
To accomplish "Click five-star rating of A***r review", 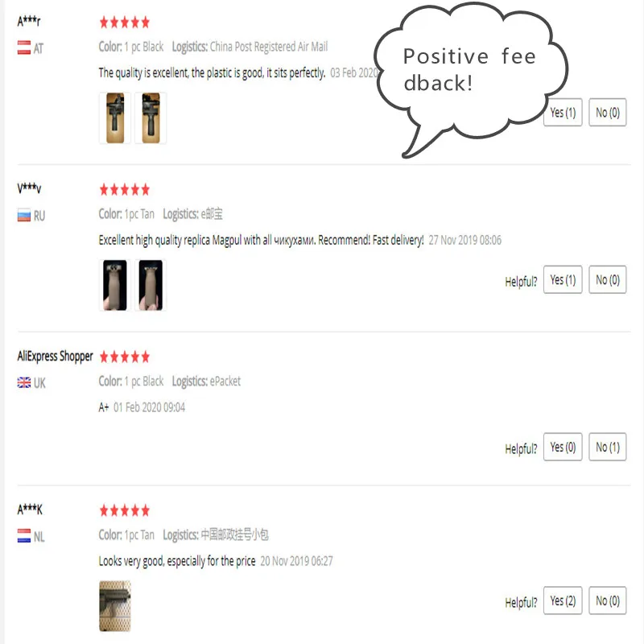I will (x=125, y=23).
